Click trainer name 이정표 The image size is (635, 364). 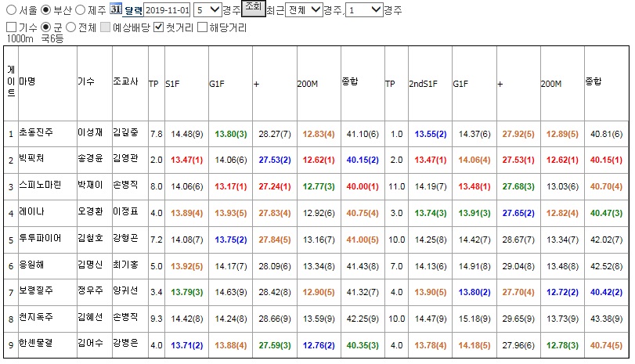point(125,211)
